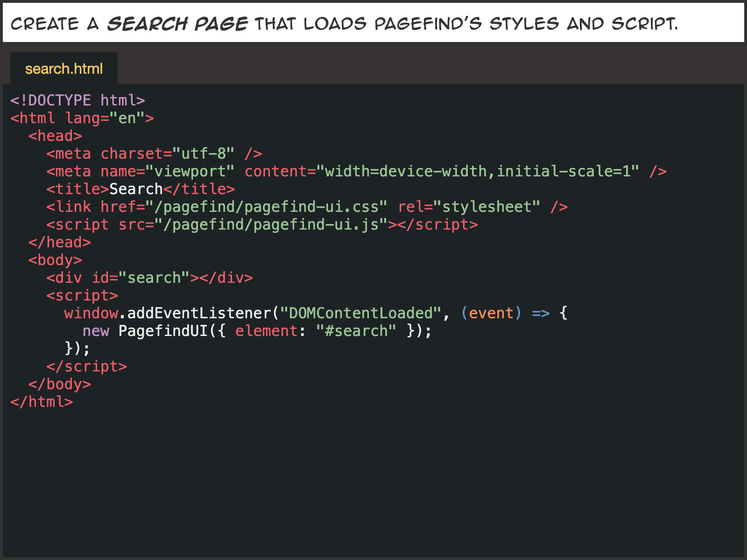The height and width of the screenshot is (560, 747).
Task: Click the opening body tag
Action: click(x=55, y=260)
